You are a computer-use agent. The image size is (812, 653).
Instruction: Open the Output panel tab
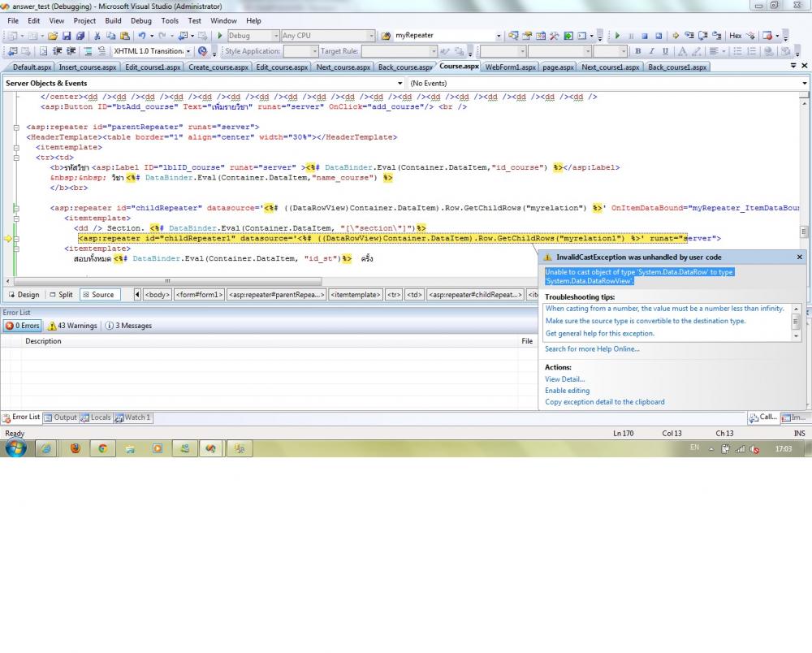[x=60, y=417]
